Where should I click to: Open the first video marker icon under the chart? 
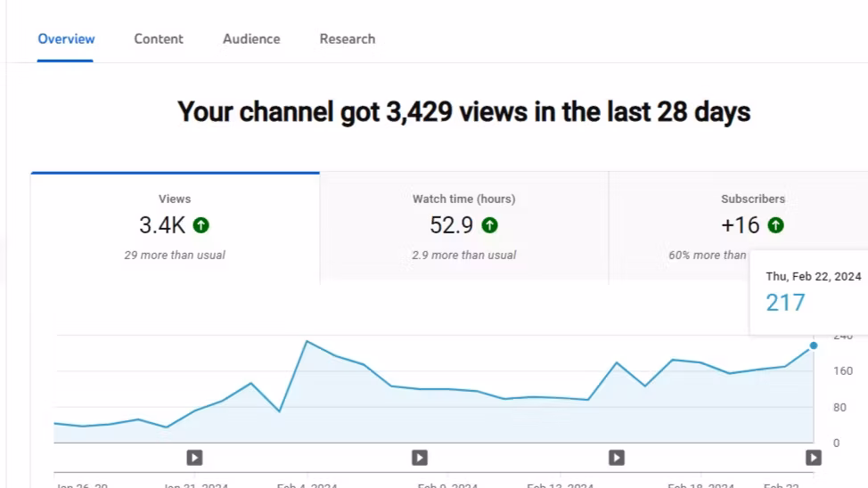click(x=194, y=457)
